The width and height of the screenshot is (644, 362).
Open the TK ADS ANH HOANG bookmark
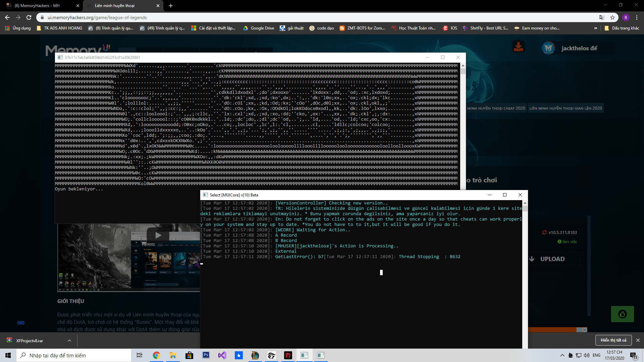coord(59,28)
